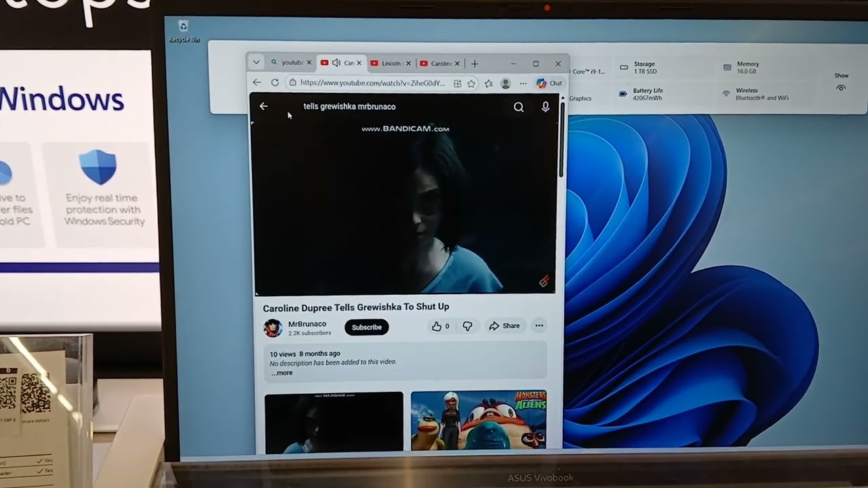This screenshot has height=488, width=868.
Task: Open the browser profile avatar
Action: [x=505, y=83]
